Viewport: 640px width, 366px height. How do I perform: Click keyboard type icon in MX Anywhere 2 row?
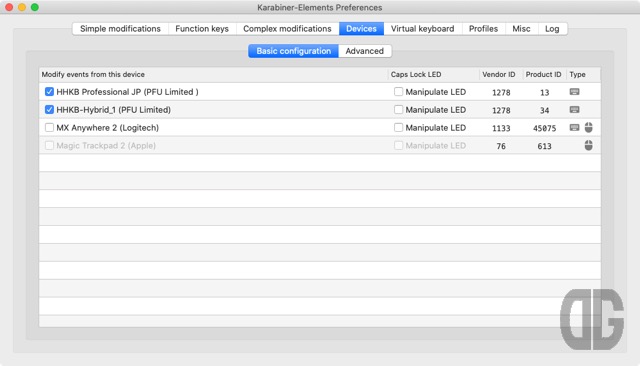tap(574, 128)
